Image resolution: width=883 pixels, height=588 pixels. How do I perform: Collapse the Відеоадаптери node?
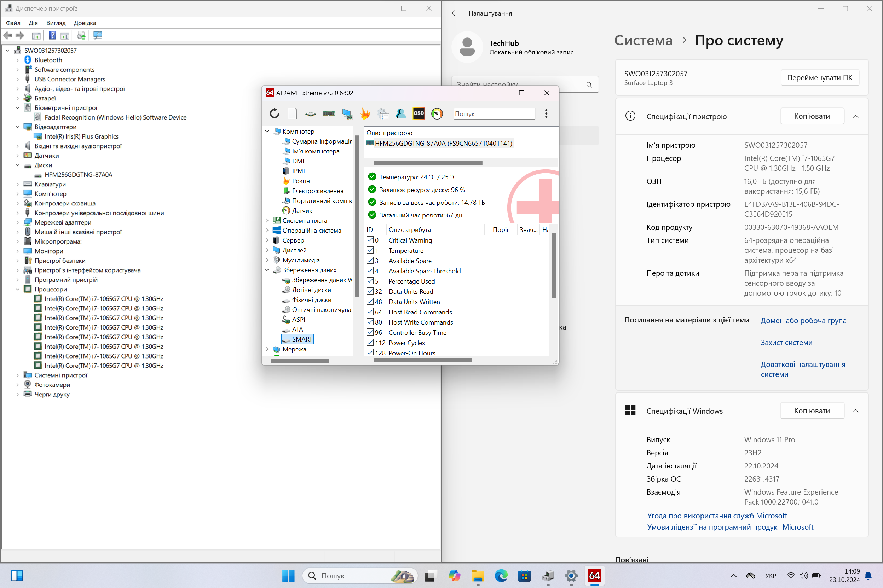[17, 127]
